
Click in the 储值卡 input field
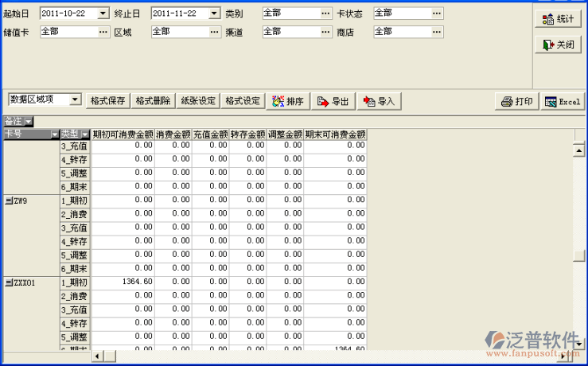68,31
